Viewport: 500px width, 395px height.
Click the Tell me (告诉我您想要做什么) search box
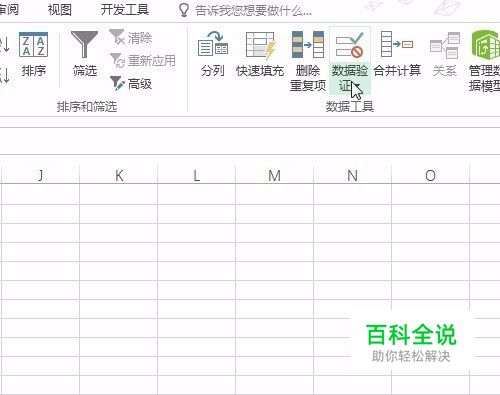coord(245,10)
